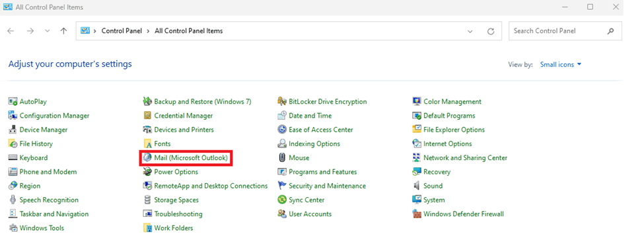Click the Sound speaker icon
The image size is (644, 250).
417,186
